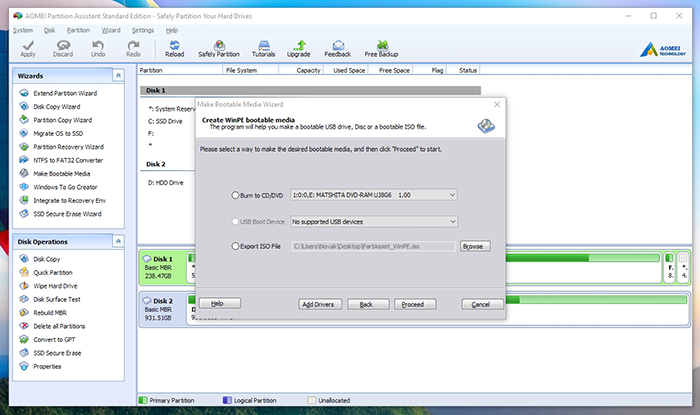Click SSD Secure Erase under Disk Operations
Screen dimensions: 700x415
tap(57, 353)
